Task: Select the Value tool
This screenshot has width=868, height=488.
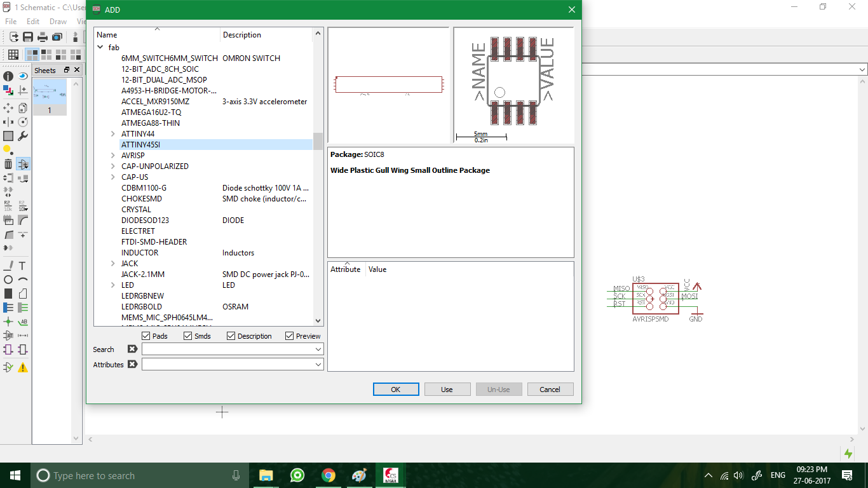Action: pos(23,206)
